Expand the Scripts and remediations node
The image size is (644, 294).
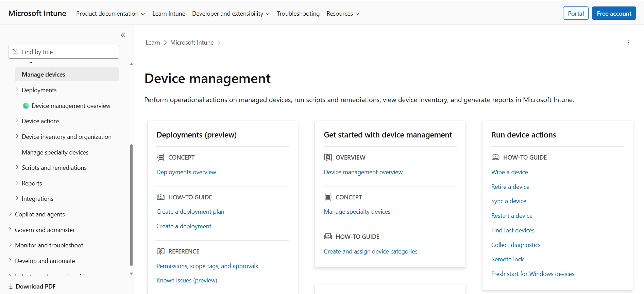point(17,167)
